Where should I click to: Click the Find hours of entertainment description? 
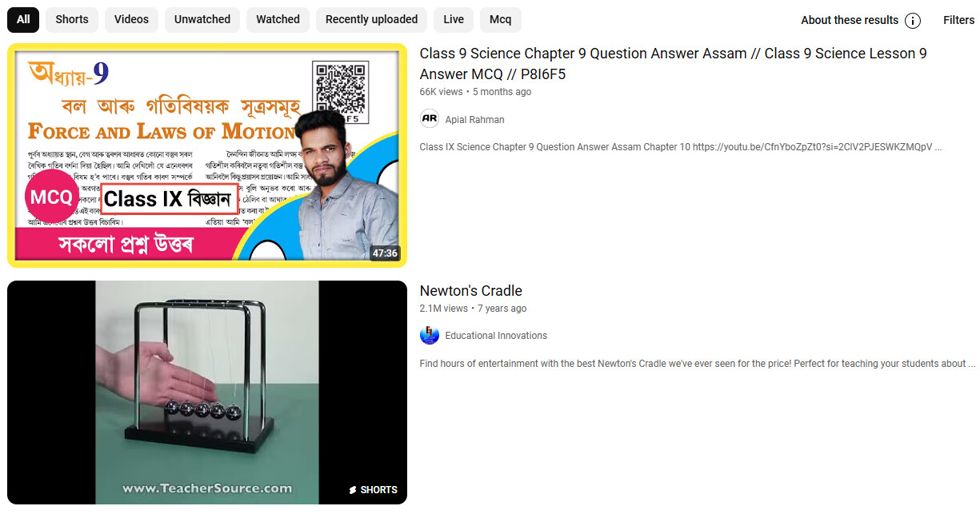coord(698,364)
